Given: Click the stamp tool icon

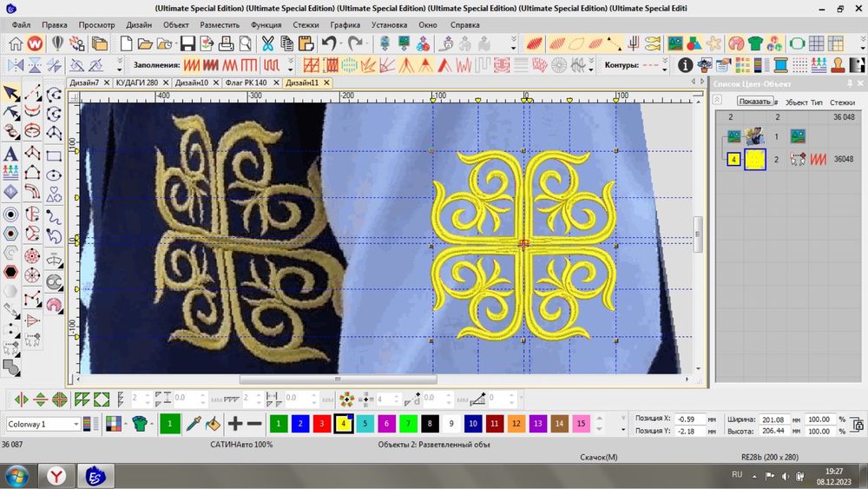Looking at the screenshot, I should tap(838, 65).
